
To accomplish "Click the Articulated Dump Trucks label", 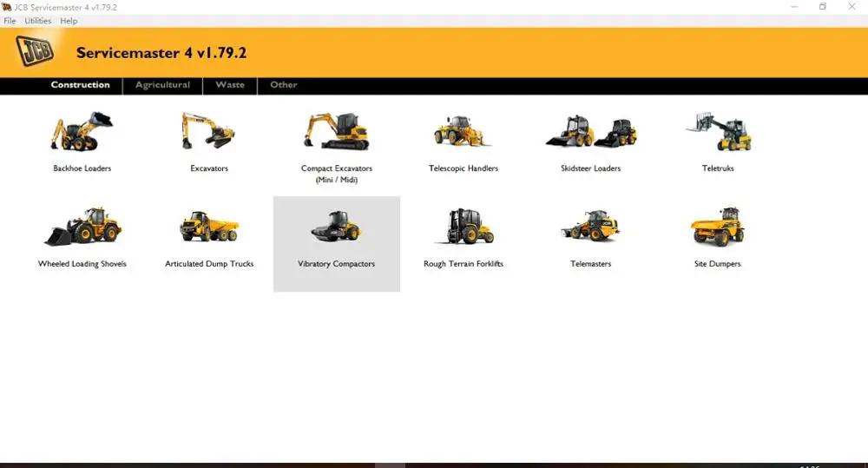I will click(209, 264).
